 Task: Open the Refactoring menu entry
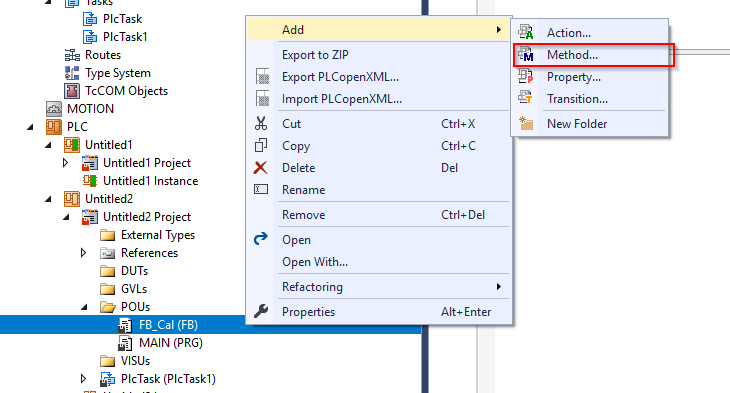(379, 287)
